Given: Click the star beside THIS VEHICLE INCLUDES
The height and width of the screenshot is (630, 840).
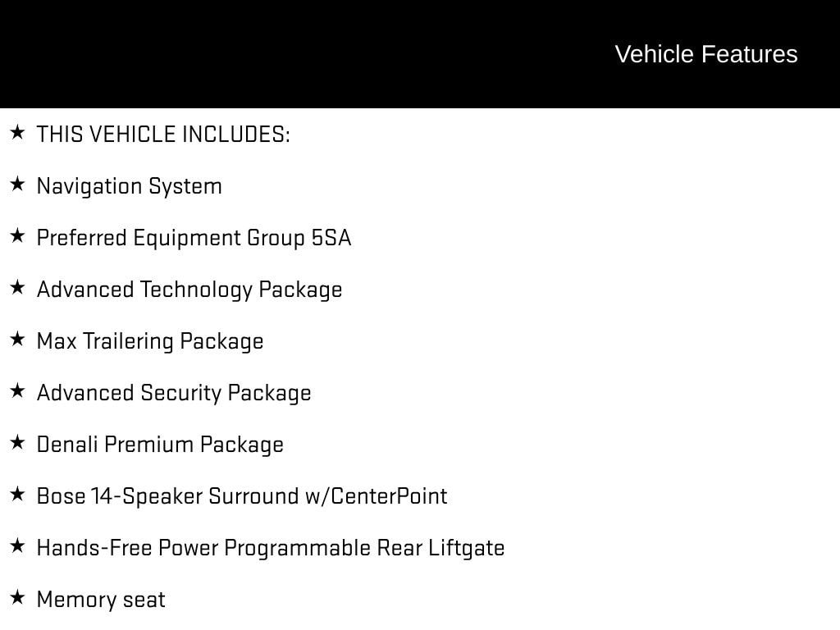Looking at the screenshot, I should 17,133.
